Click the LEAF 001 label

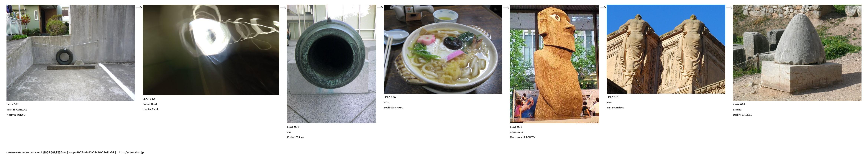(x=12, y=104)
